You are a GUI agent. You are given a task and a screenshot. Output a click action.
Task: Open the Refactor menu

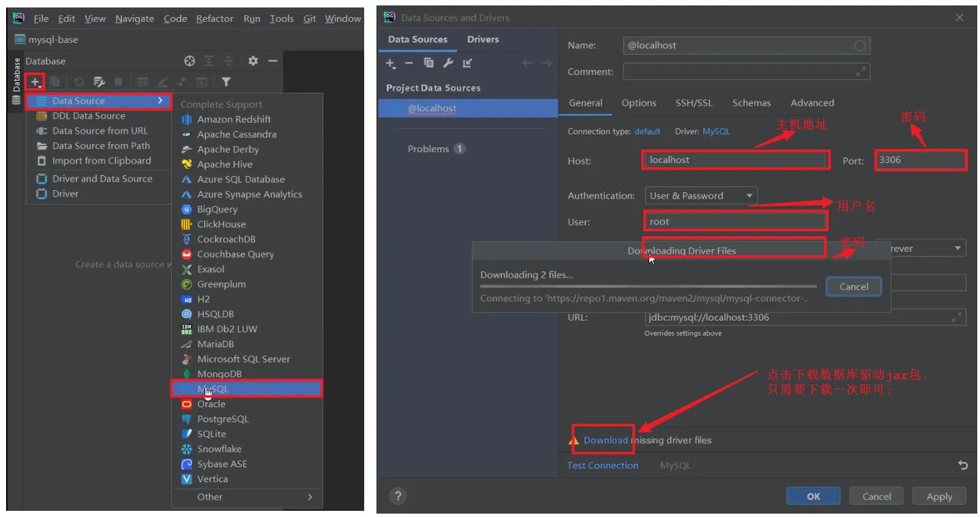tap(215, 18)
